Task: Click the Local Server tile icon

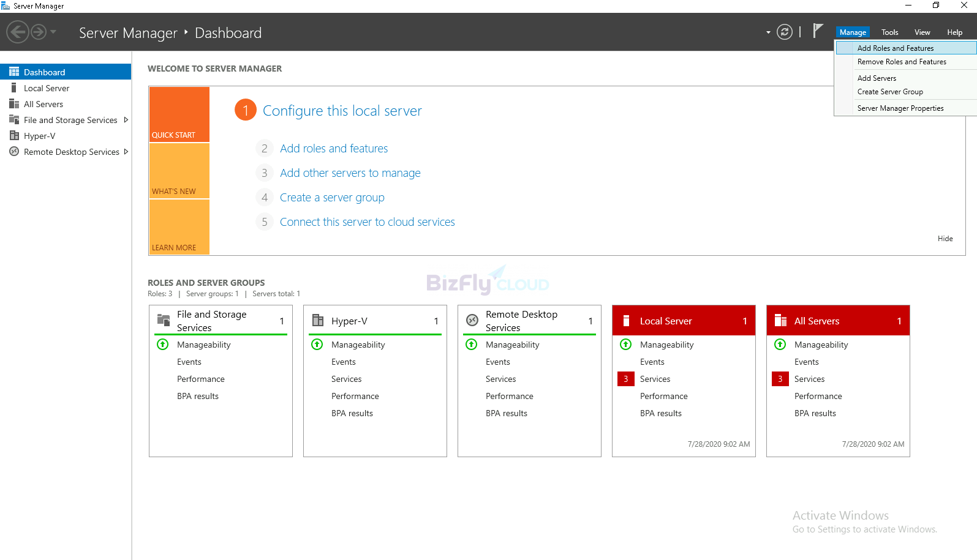Action: (x=626, y=321)
